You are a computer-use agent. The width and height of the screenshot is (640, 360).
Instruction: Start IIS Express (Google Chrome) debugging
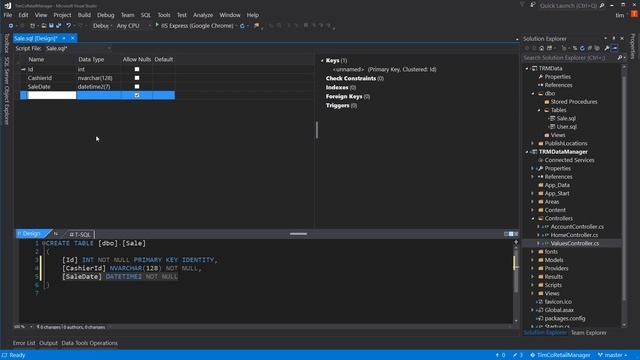[x=194, y=25]
